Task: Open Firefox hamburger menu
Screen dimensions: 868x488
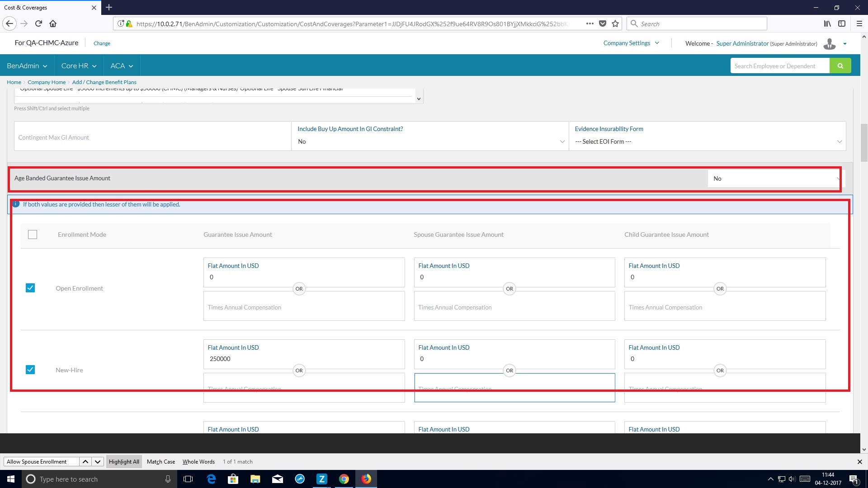Action: pos(859,23)
